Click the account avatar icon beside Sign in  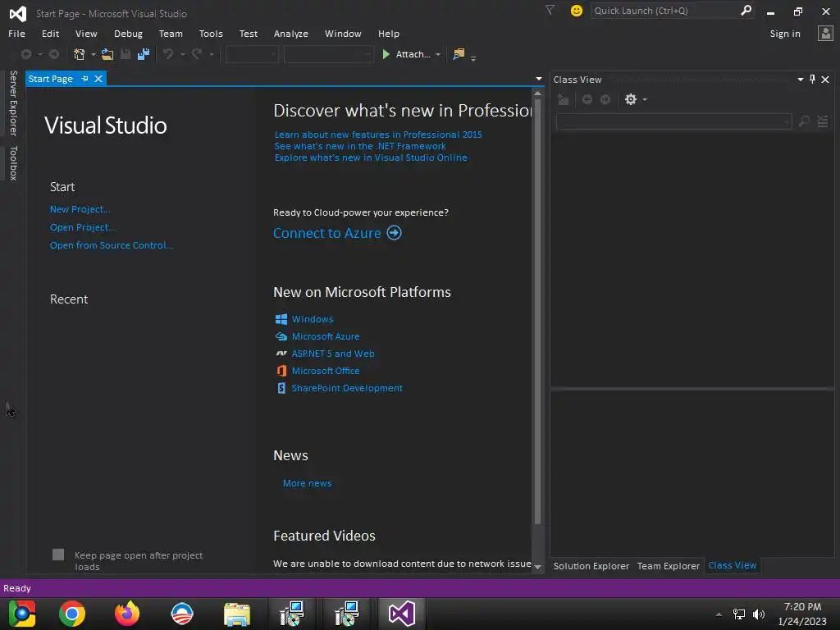825,33
